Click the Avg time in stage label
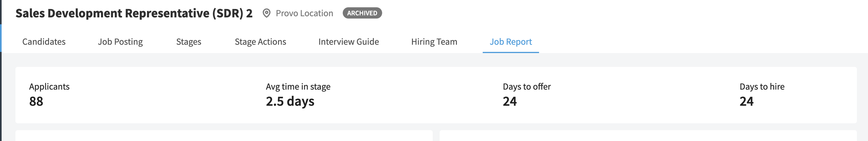This screenshot has width=868, height=141. point(298,86)
